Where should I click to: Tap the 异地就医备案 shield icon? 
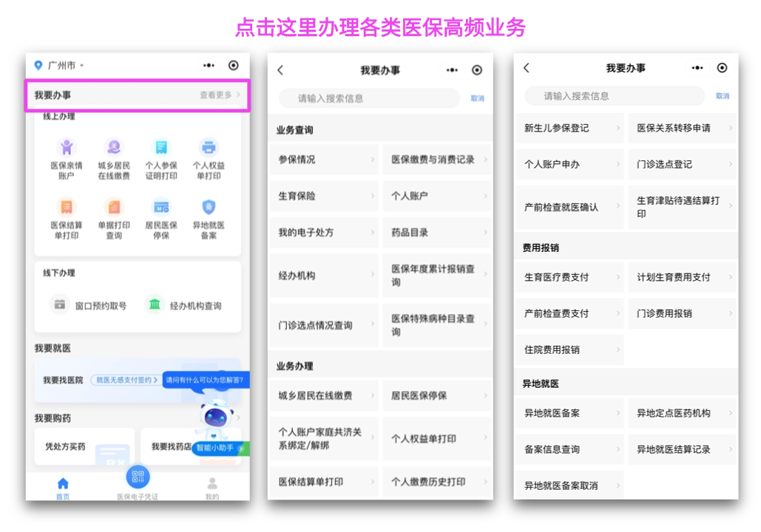point(209,208)
